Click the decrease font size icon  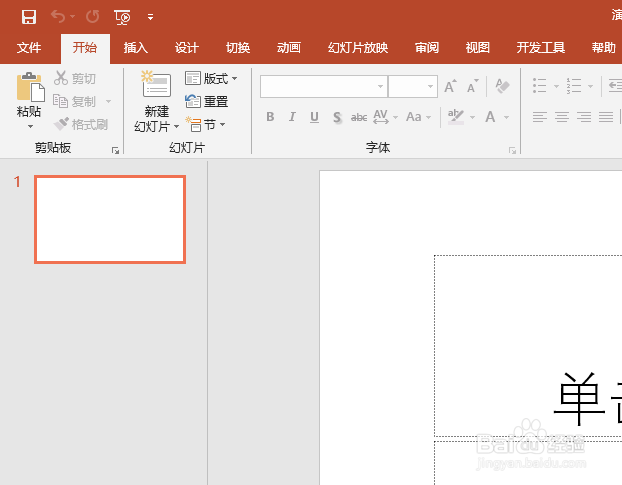(472, 86)
